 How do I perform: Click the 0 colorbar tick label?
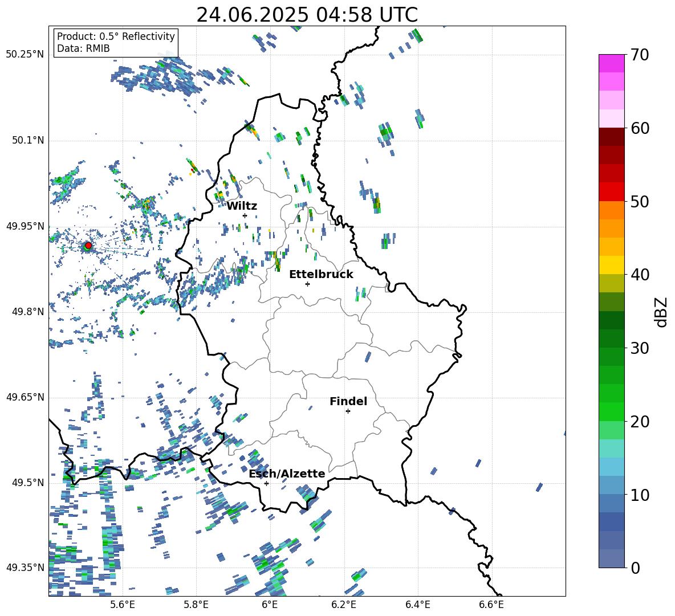(x=635, y=568)
